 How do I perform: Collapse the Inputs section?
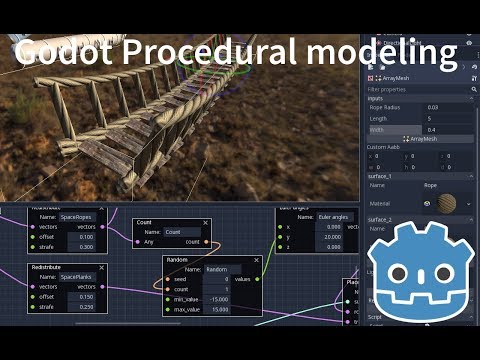click(x=471, y=99)
